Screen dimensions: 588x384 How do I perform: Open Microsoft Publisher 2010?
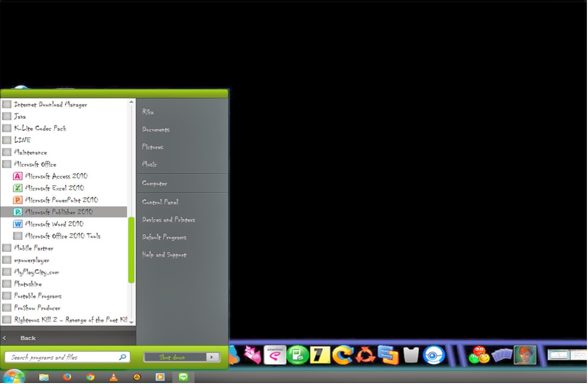[64, 212]
